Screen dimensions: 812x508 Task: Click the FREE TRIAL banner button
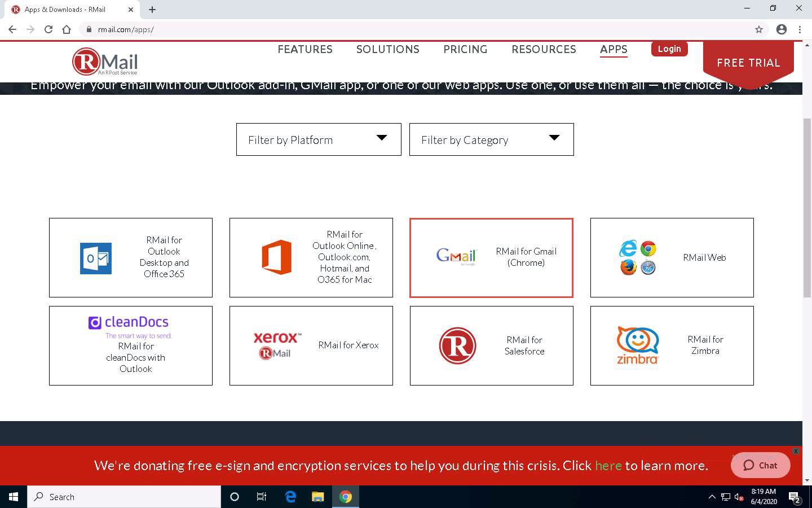pos(748,63)
